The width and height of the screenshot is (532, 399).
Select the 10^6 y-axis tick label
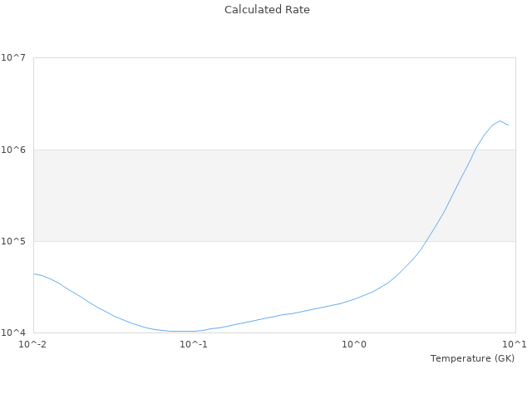14,150
